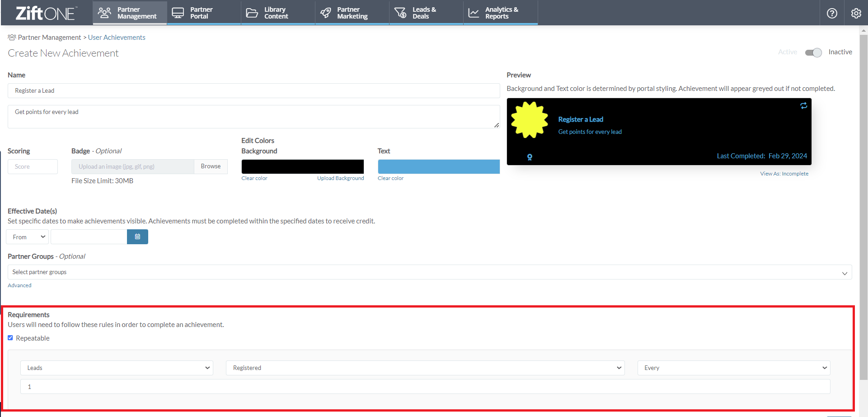
Task: Click the blue Text color swatch
Action: [439, 166]
